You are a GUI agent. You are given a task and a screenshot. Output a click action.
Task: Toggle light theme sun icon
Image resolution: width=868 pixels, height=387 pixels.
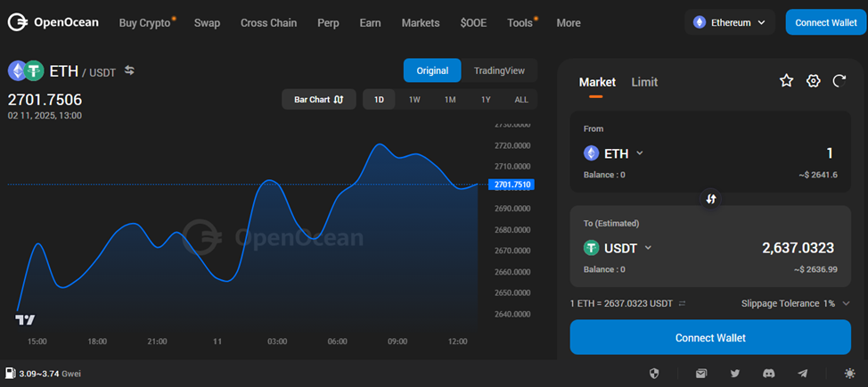coord(849,374)
